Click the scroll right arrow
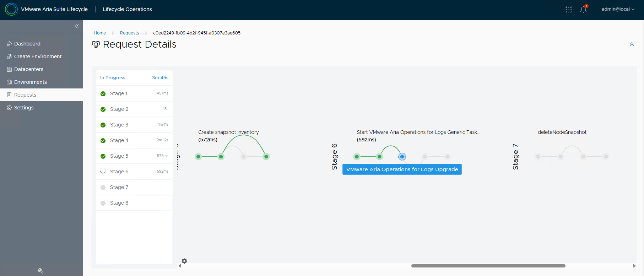 point(634,266)
